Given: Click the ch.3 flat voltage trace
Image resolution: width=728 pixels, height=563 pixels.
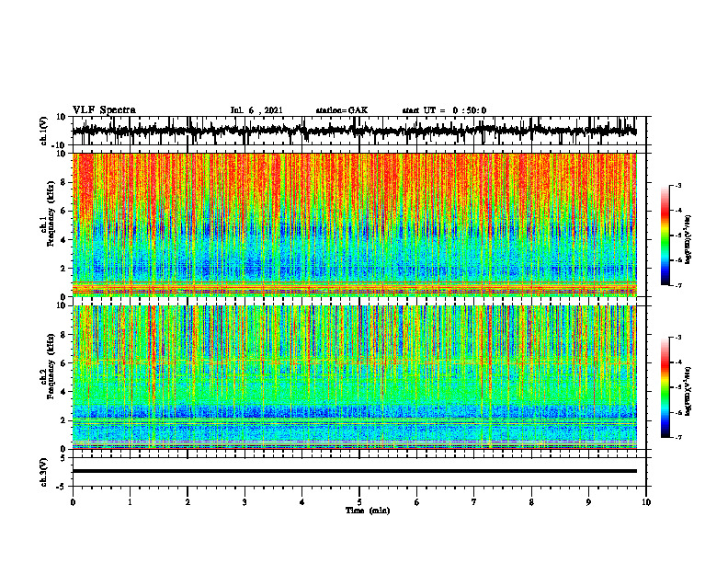Looking at the screenshot, I should pos(355,471).
